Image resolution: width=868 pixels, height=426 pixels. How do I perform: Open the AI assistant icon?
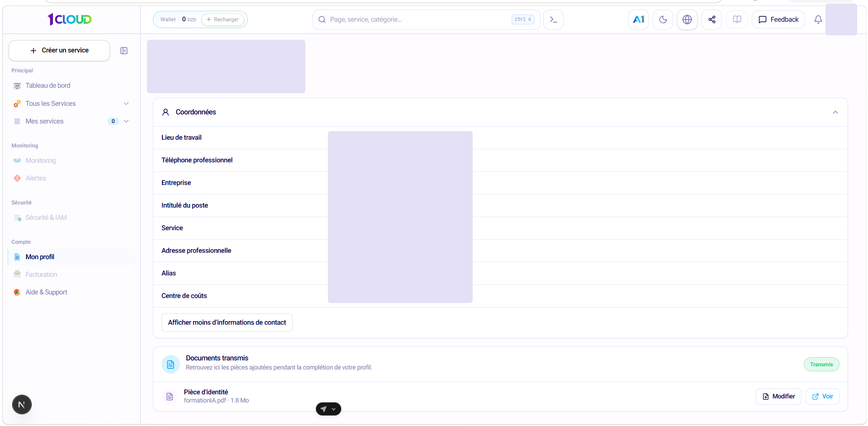tap(638, 19)
